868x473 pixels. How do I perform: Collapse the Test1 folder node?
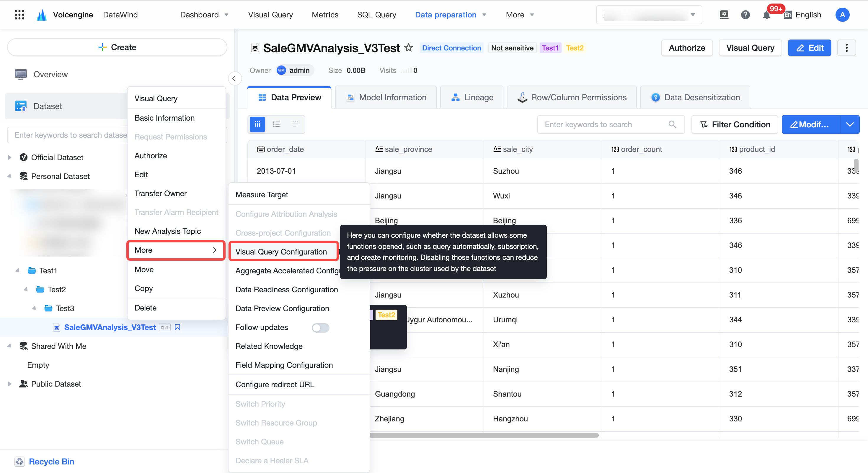pyautogui.click(x=17, y=270)
